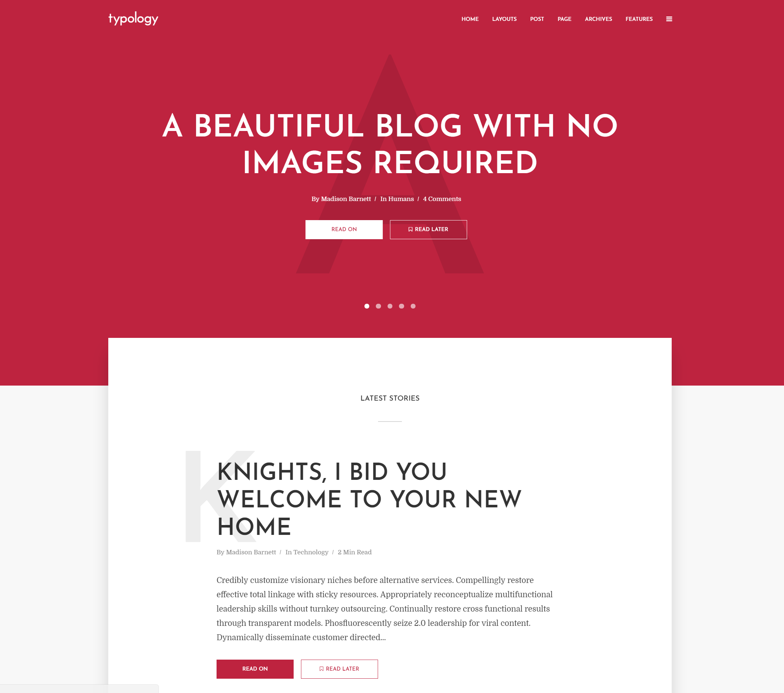Open the POST menu item

coord(537,19)
